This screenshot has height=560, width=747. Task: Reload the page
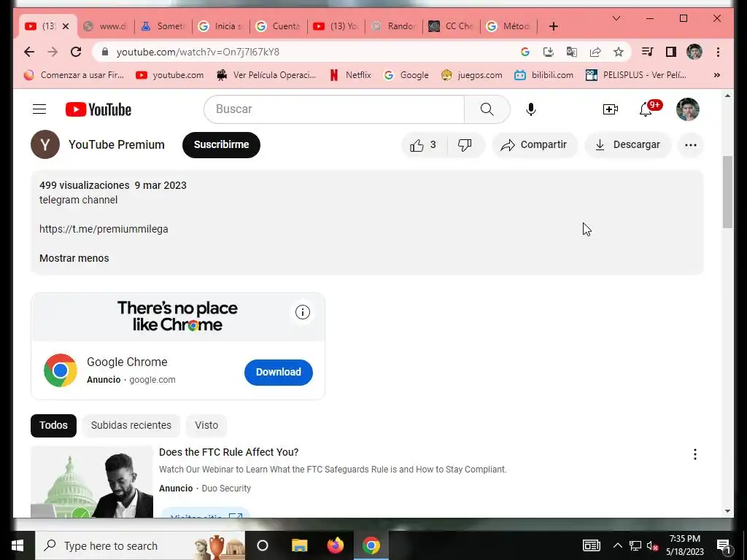(x=76, y=52)
